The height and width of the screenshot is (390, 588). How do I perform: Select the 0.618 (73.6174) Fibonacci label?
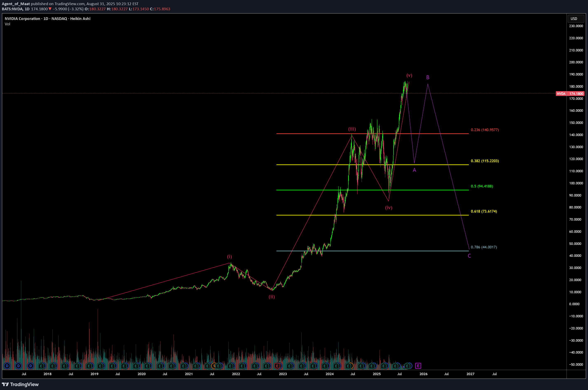(x=484, y=211)
